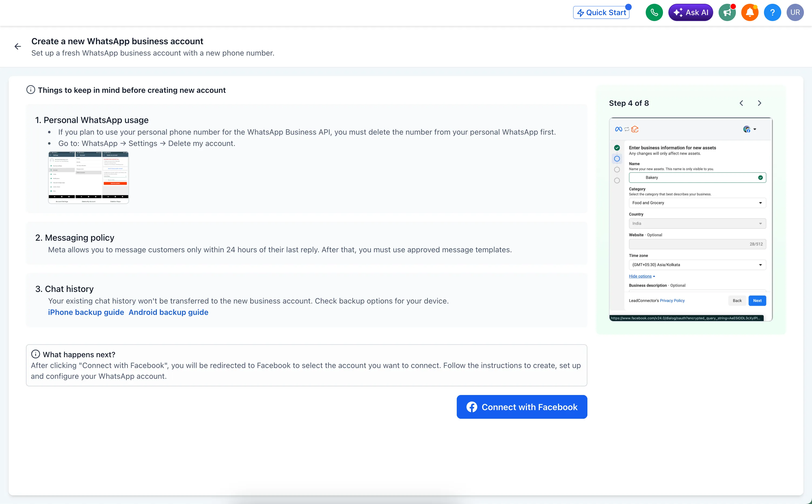812x504 pixels.
Task: Advance to next step in guide
Action: [x=760, y=103]
